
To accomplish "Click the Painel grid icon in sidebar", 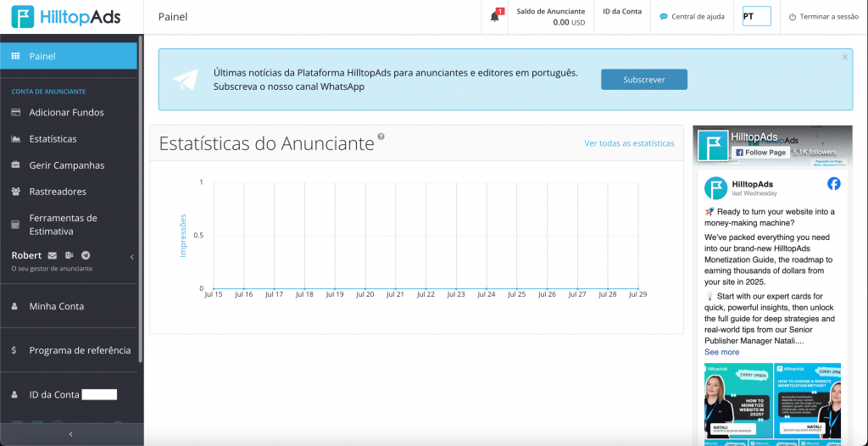I will pos(15,56).
